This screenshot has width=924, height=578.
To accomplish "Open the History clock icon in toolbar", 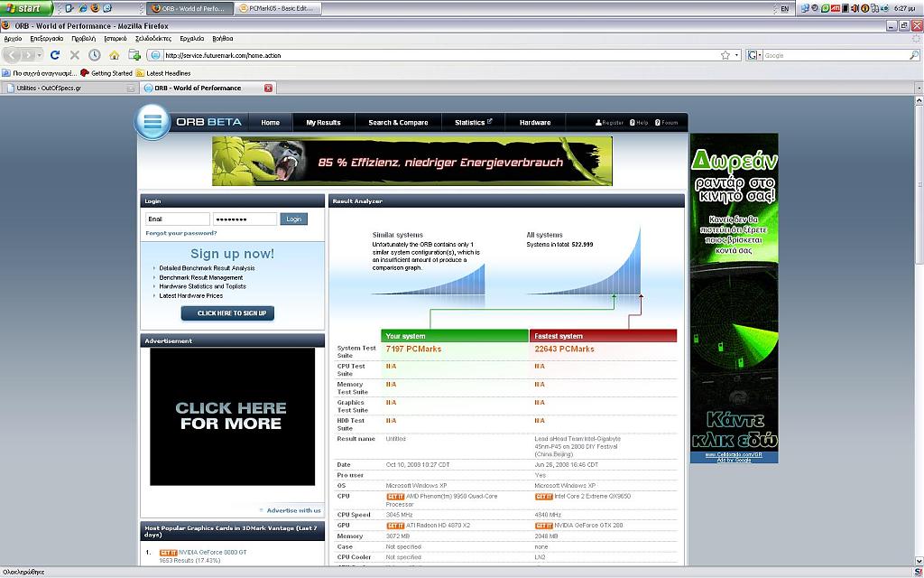I will [x=94, y=55].
